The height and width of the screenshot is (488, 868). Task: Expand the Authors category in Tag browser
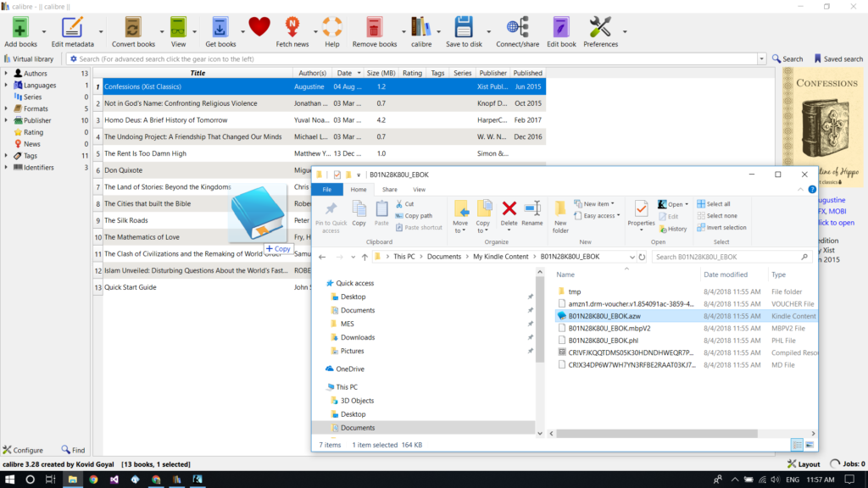(7, 74)
